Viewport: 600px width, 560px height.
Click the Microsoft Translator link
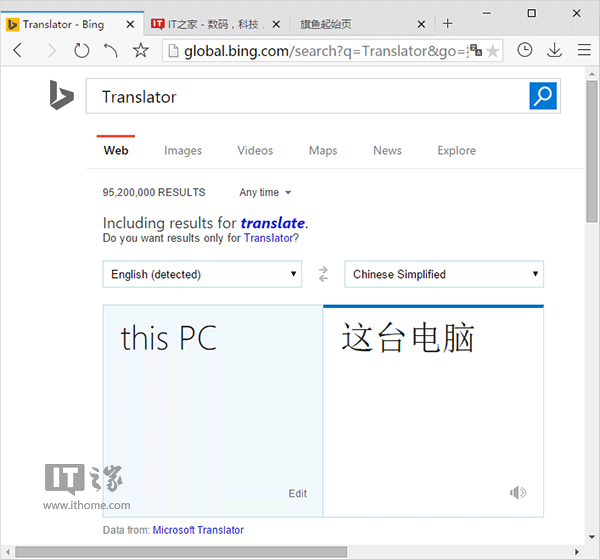tap(198, 530)
